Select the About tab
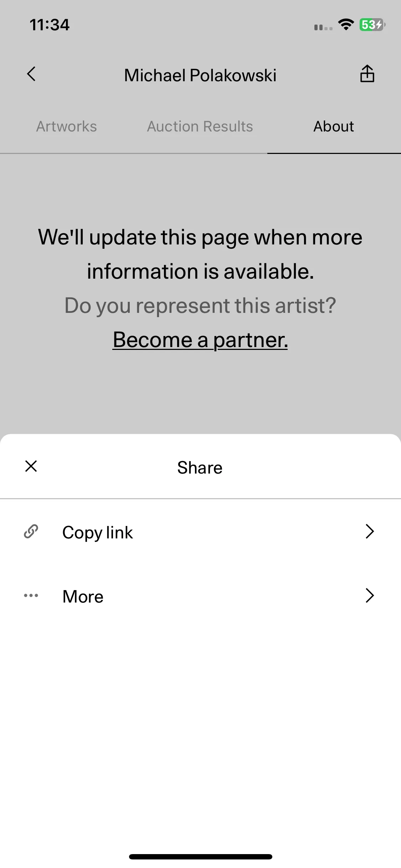The image size is (401, 868). [334, 126]
